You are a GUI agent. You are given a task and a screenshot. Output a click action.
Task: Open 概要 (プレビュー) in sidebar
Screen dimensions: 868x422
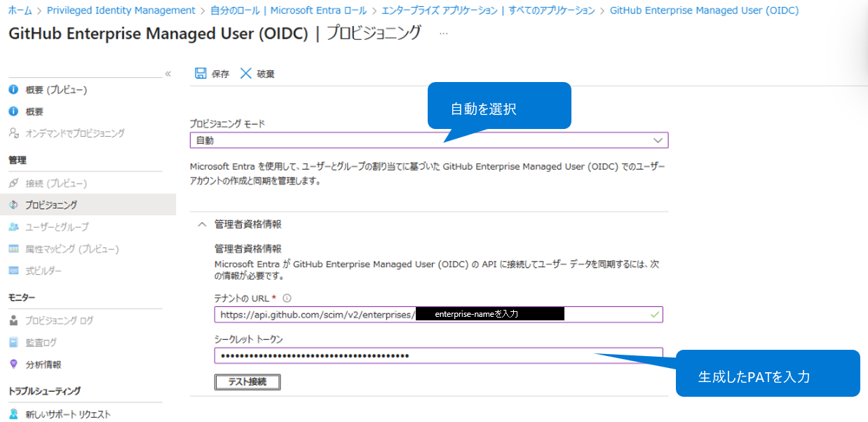click(56, 90)
